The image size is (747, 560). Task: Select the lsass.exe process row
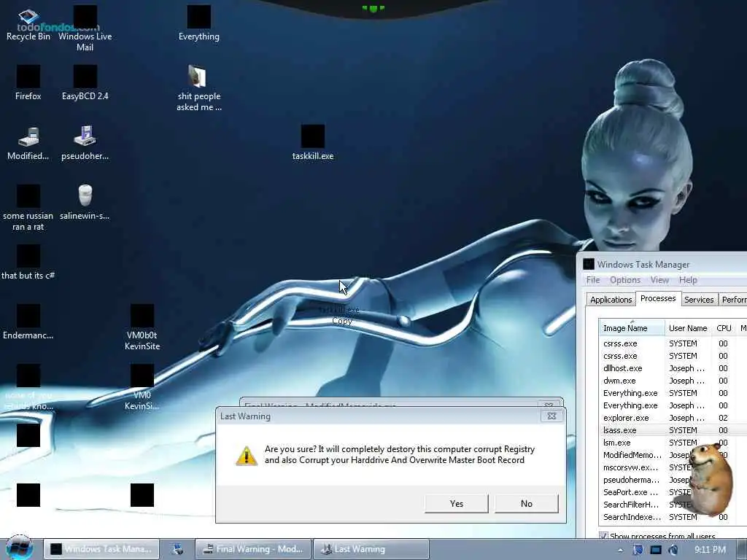[673, 430]
